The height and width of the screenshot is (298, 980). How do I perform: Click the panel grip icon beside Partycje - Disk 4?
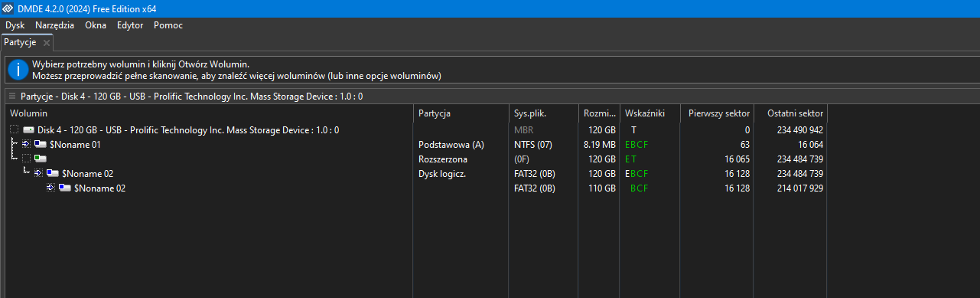coord(11,97)
